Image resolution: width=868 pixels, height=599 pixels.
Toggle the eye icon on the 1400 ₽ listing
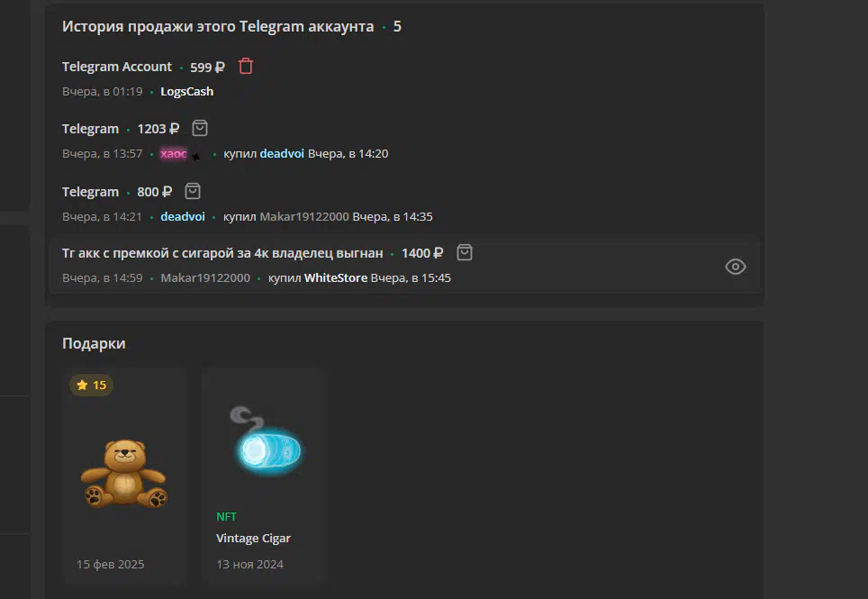tap(735, 267)
